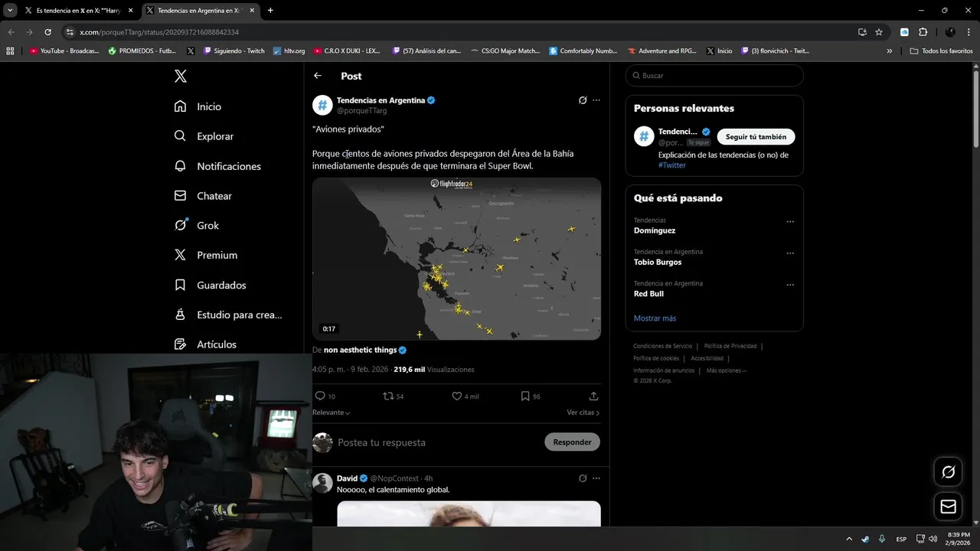This screenshot has width=980, height=551.
Task: Open Premium in the sidebar
Action: pyautogui.click(x=206, y=255)
